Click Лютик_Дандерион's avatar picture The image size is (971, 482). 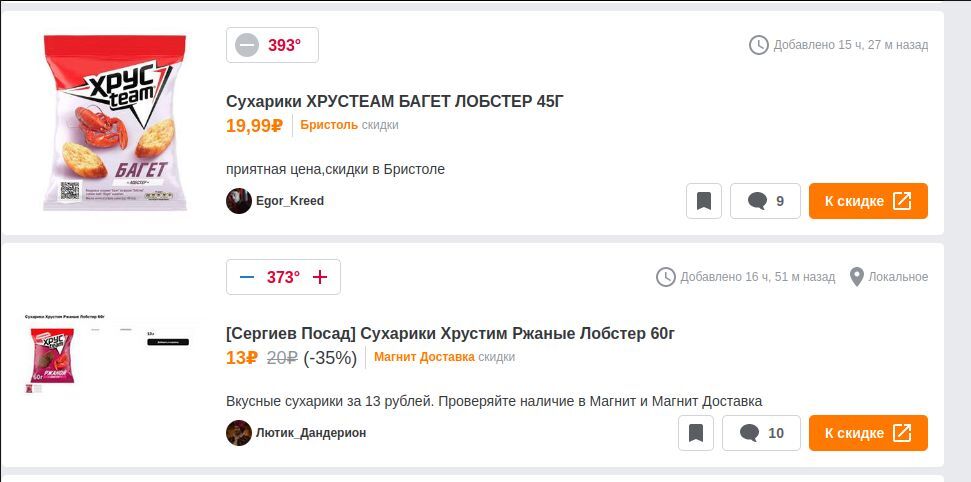(x=238, y=433)
